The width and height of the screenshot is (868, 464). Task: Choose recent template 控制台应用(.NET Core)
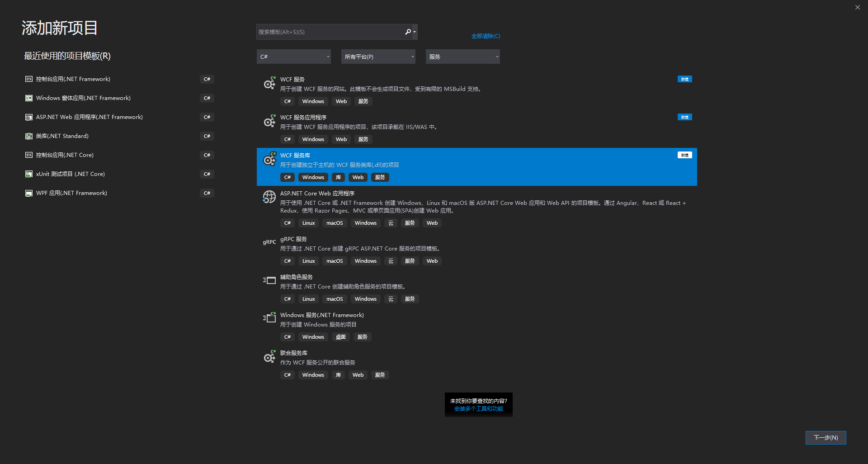119,155
